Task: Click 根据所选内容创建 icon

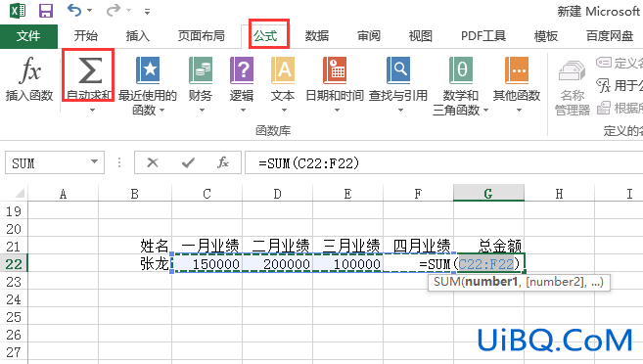Action: (603, 108)
